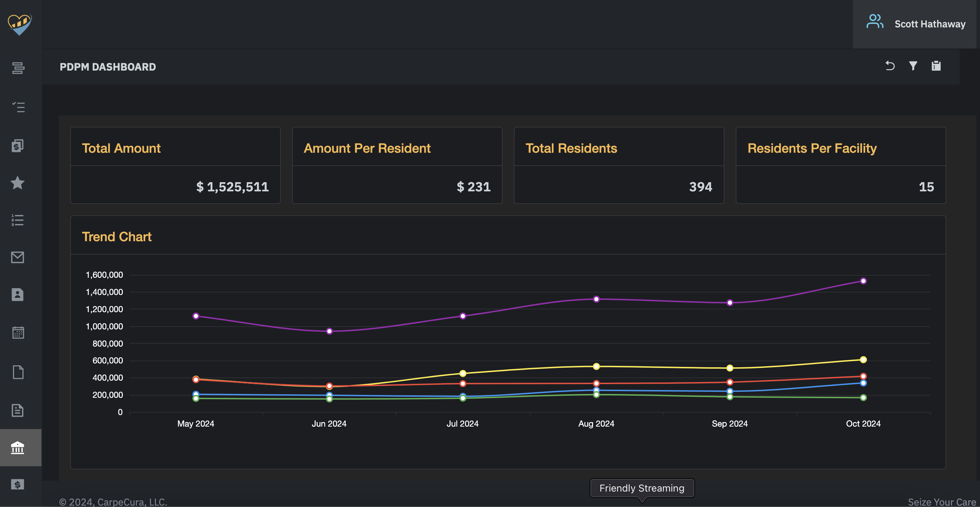Image resolution: width=980 pixels, height=507 pixels.
Task: Click the blue Sep 2024 data point
Action: [x=730, y=391]
